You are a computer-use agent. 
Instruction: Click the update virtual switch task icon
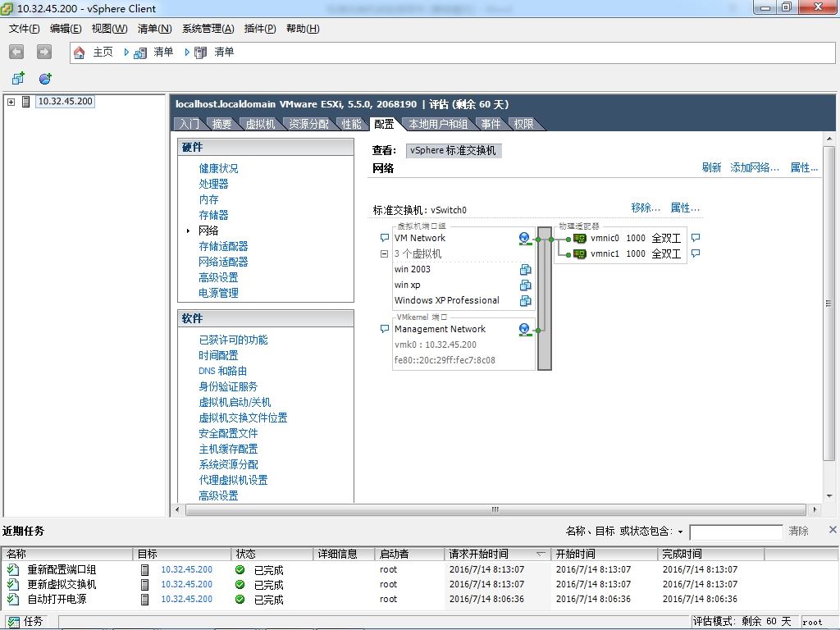click(x=13, y=584)
